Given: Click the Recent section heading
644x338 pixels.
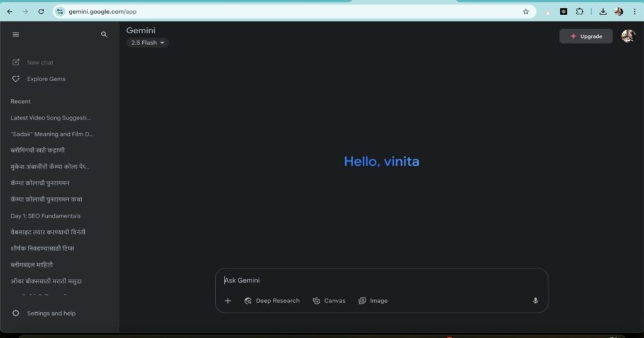Looking at the screenshot, I should (21, 101).
